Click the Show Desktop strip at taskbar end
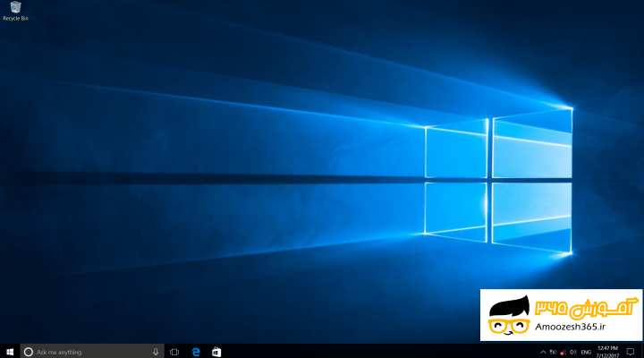This screenshot has width=644, height=358. pyautogui.click(x=642, y=352)
